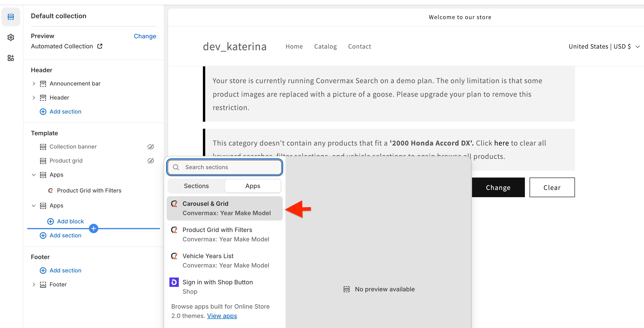Select the Apps tab in picker
This screenshot has width=644, height=328.
(252, 186)
